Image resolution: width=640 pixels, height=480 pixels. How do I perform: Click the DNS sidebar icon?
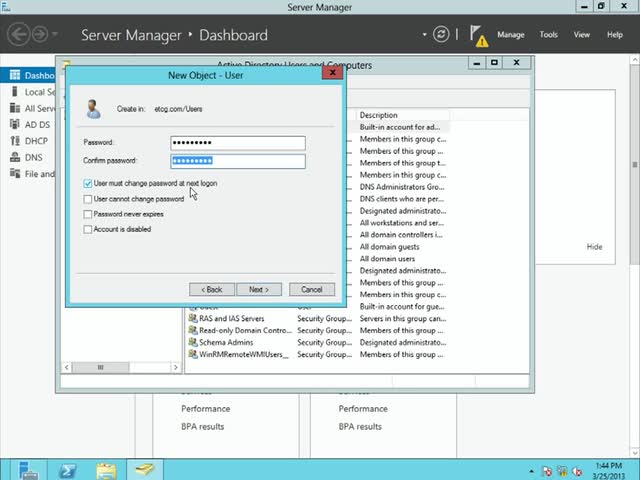click(15, 157)
